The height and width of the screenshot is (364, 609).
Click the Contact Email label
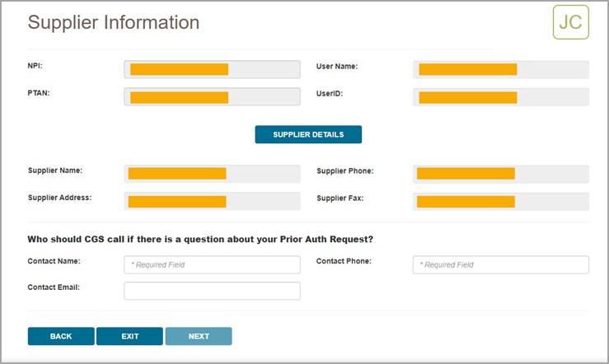(x=59, y=287)
